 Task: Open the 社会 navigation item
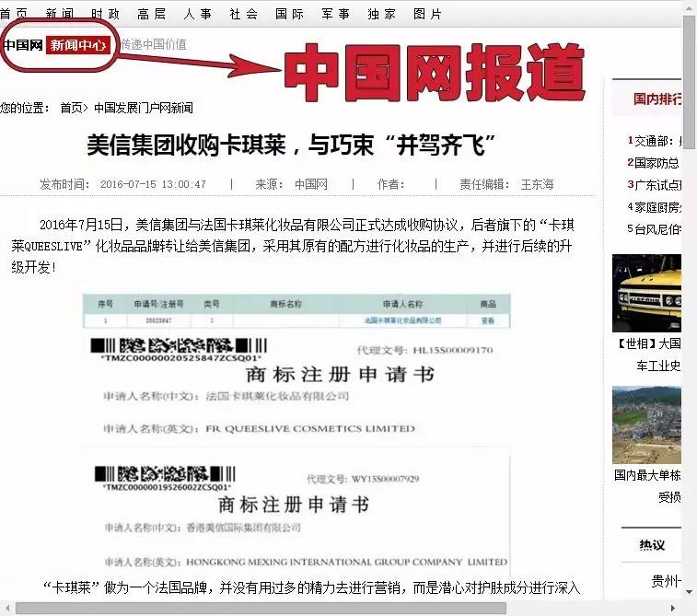click(244, 14)
